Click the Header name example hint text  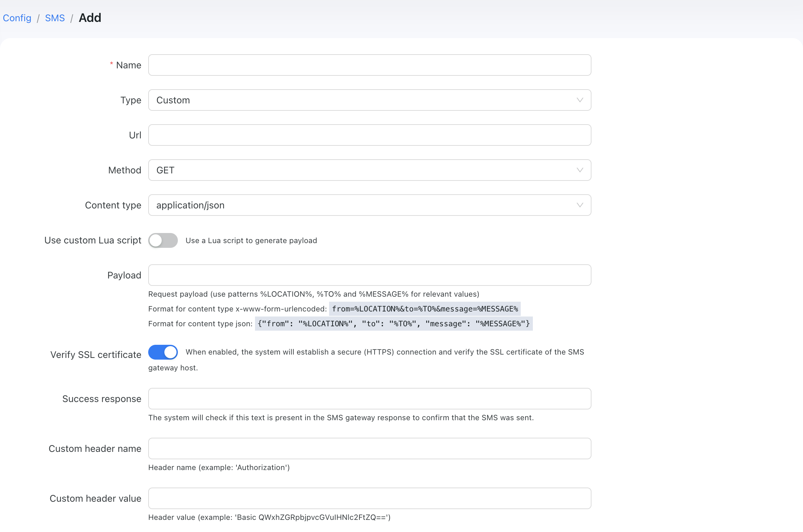pyautogui.click(x=219, y=468)
